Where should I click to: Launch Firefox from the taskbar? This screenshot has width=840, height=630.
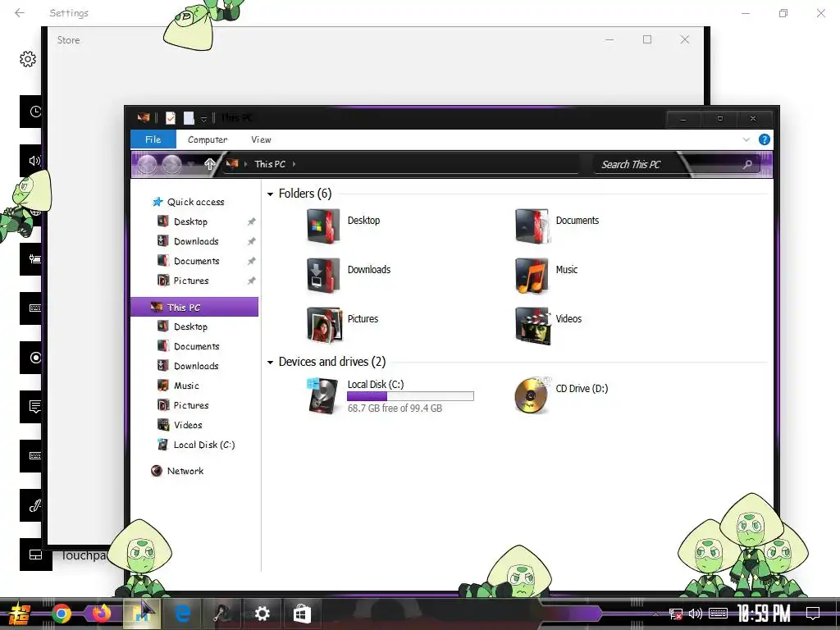pyautogui.click(x=101, y=614)
